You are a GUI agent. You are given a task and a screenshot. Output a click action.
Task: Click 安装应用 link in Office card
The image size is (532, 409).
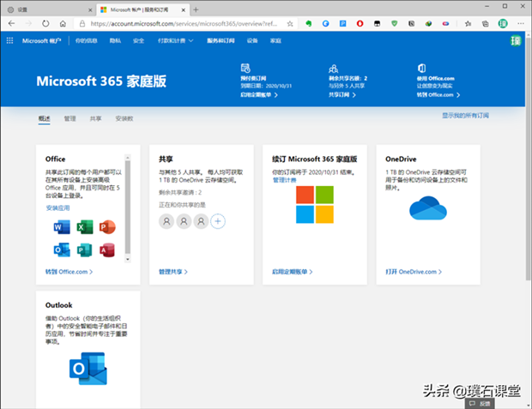click(57, 208)
